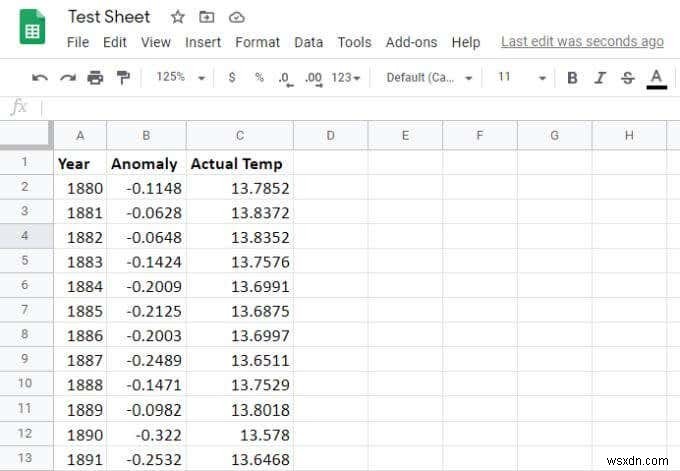The height and width of the screenshot is (471, 680).
Task: Check the cloud save status icon
Action: tap(236, 17)
